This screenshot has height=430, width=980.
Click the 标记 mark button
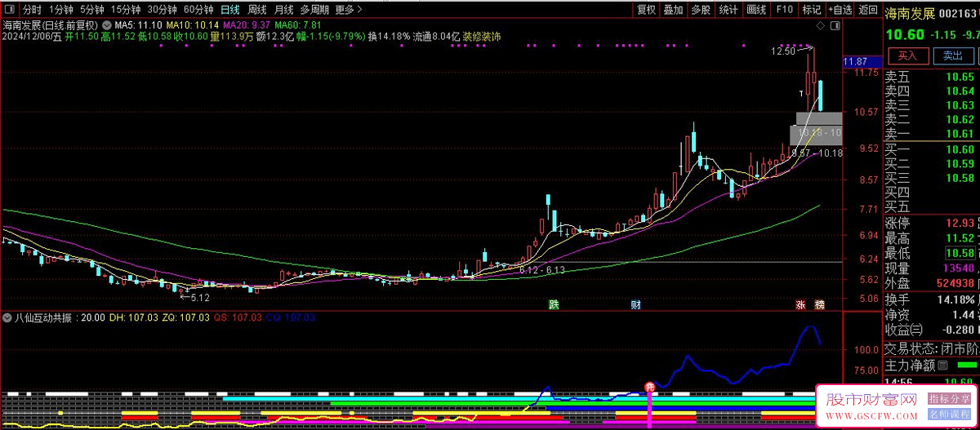tap(811, 10)
